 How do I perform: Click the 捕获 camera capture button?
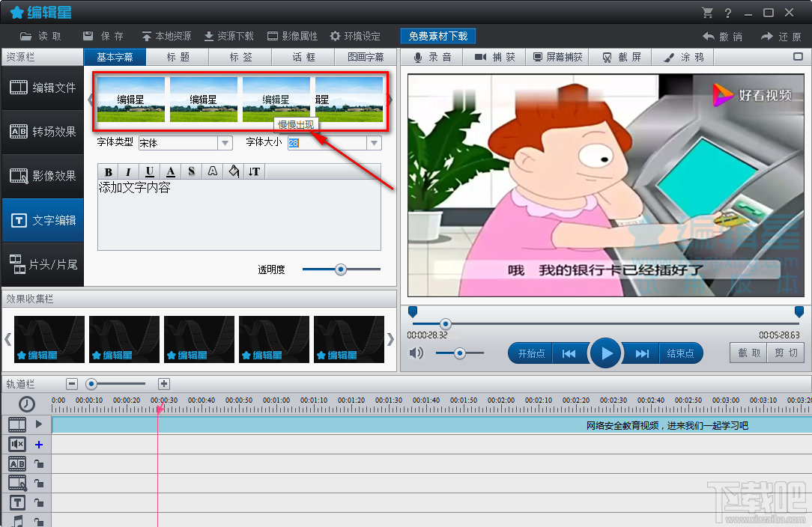(495, 57)
